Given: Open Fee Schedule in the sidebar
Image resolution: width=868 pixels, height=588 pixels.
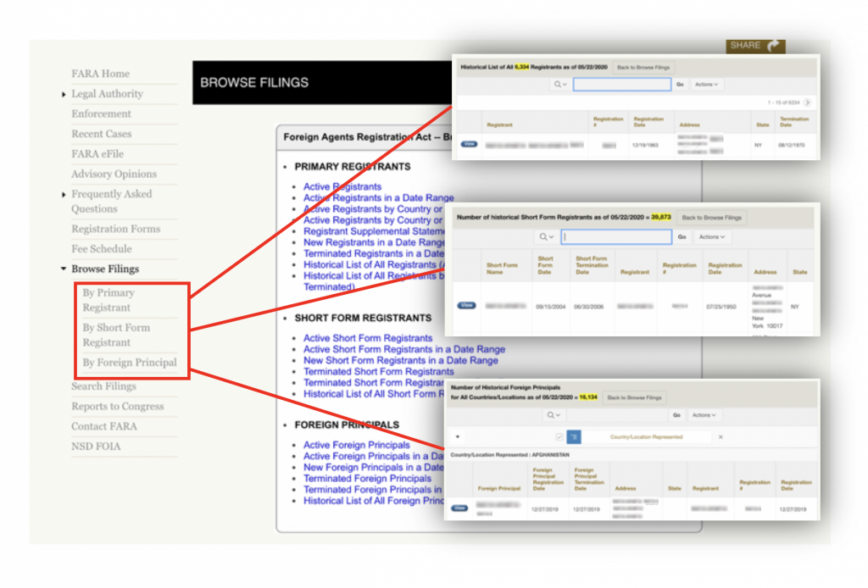Looking at the screenshot, I should [102, 249].
